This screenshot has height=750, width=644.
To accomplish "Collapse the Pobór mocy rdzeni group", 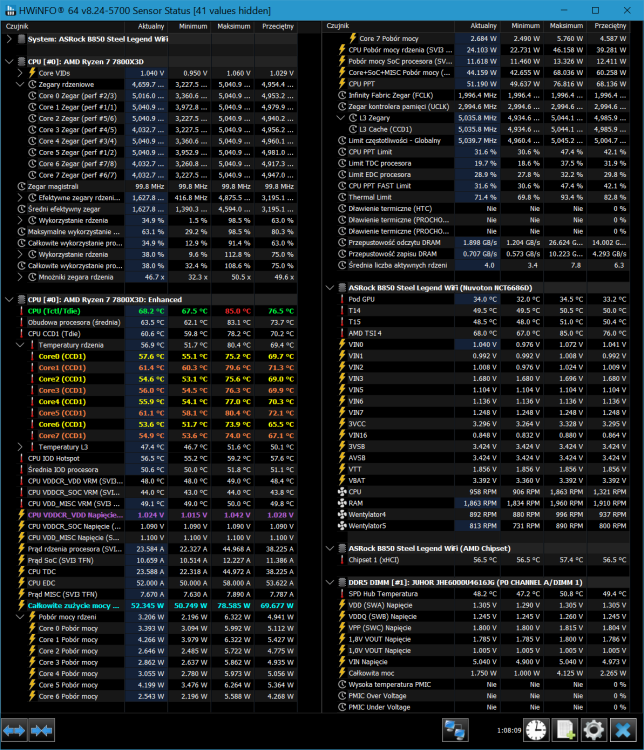I will (x=20, y=617).
